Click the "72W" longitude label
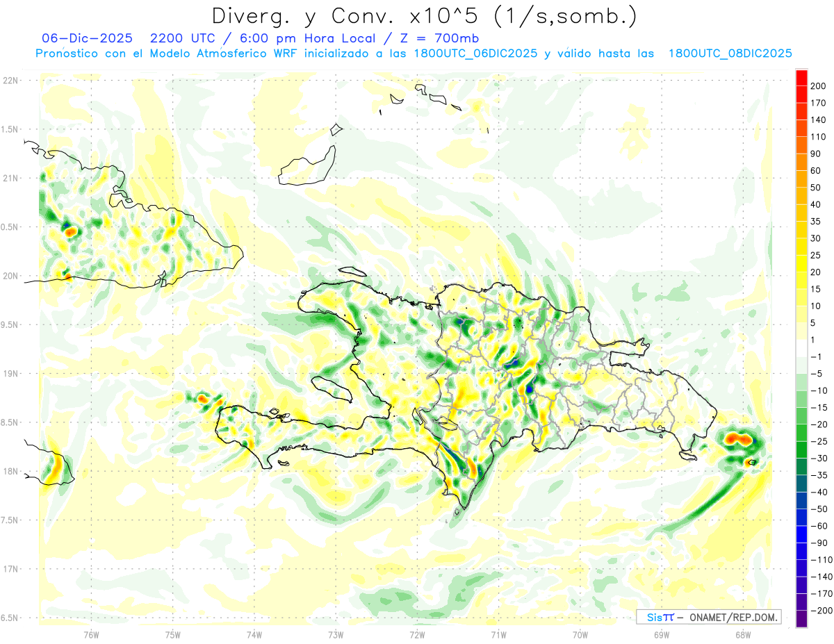The width and height of the screenshot is (834, 644). point(417,634)
